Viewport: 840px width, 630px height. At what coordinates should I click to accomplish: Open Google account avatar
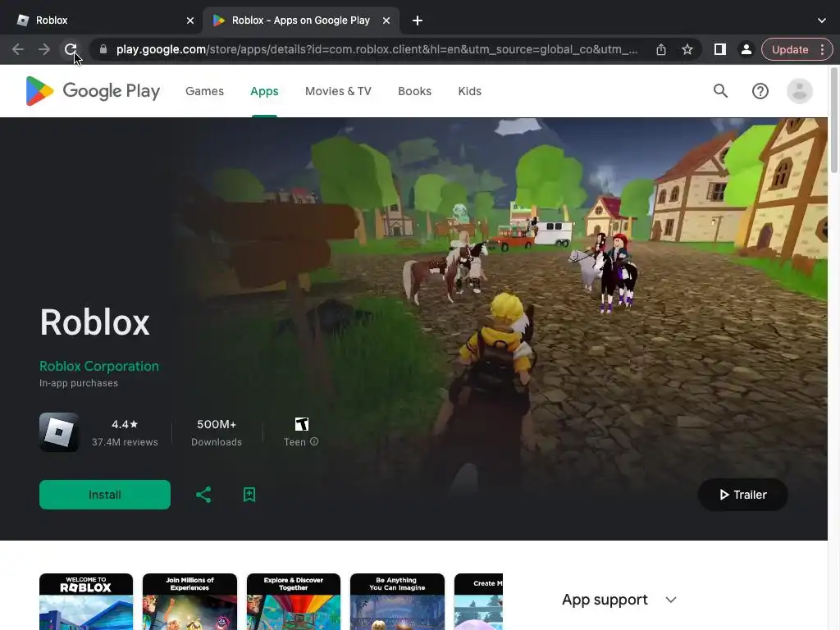[x=799, y=91]
